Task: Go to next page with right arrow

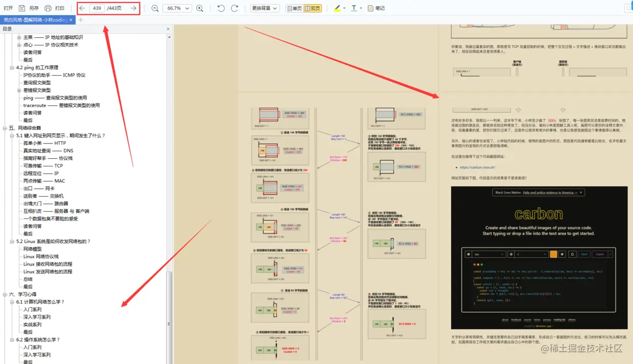Action: click(x=134, y=8)
